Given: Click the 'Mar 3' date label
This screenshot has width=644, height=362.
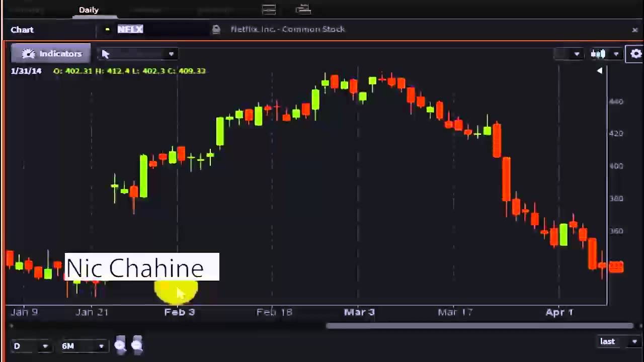Looking at the screenshot, I should tap(359, 312).
